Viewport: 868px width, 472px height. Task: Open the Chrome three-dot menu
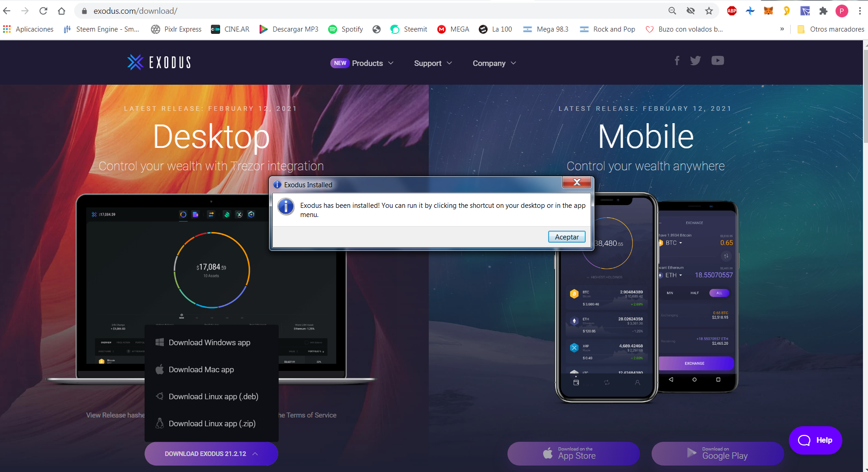(x=860, y=11)
